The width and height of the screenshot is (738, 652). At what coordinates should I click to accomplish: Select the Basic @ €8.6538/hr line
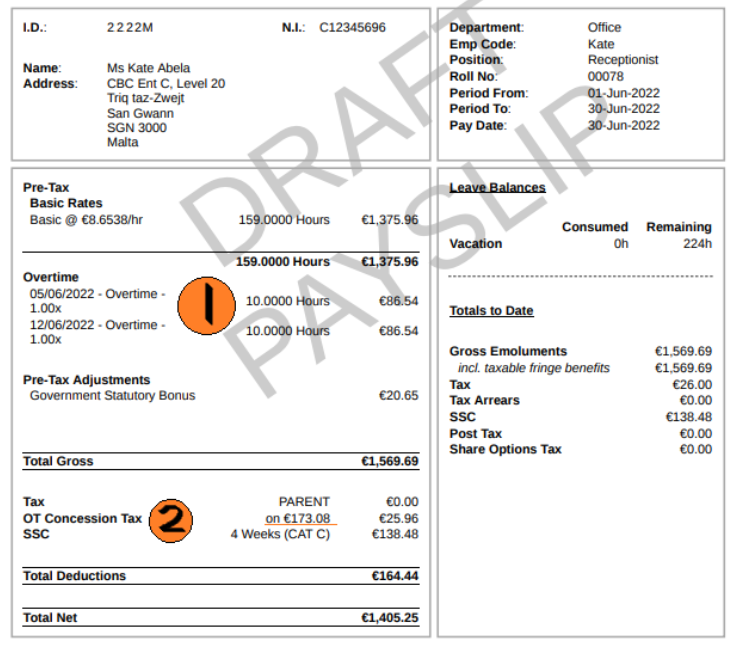click(86, 220)
